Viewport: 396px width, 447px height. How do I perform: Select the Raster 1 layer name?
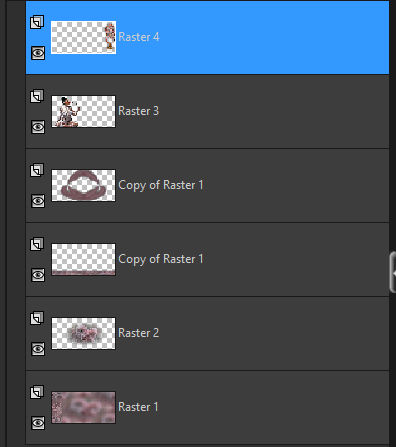(x=138, y=407)
